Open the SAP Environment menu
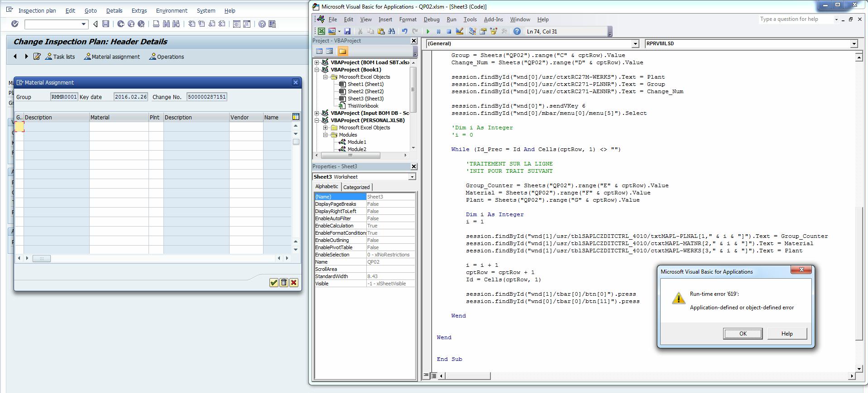Viewport: 868px width, 393px height. [171, 10]
